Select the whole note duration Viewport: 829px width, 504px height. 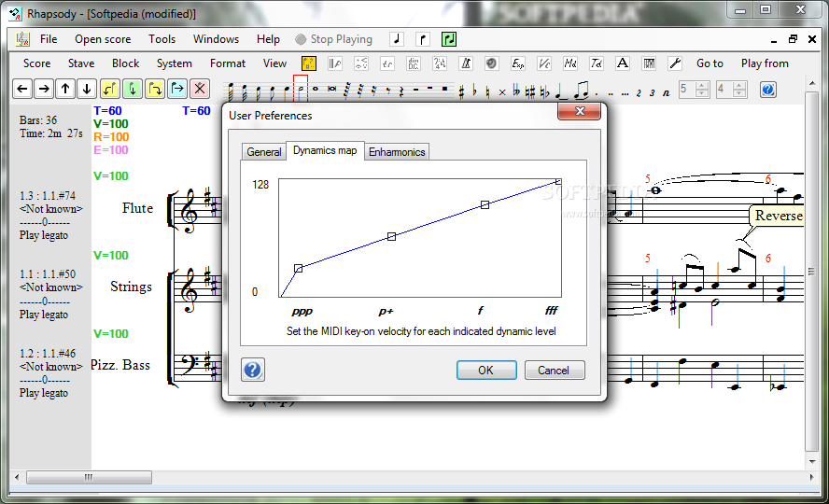pos(316,89)
